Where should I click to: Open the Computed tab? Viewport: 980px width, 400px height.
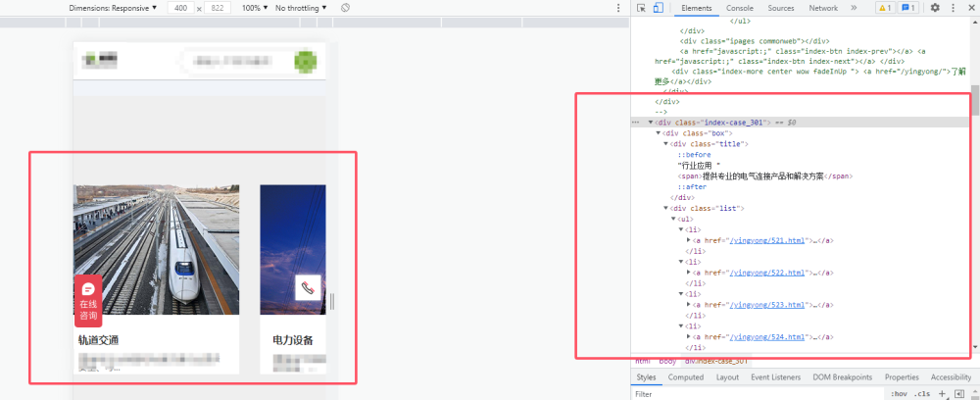[686, 377]
